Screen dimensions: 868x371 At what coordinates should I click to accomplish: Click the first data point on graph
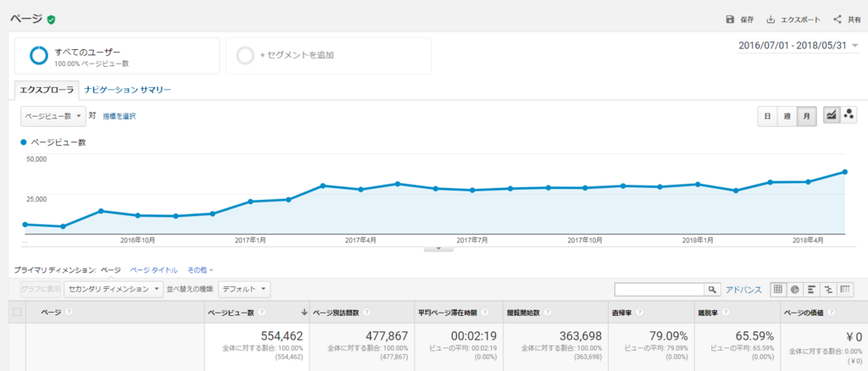(x=25, y=224)
